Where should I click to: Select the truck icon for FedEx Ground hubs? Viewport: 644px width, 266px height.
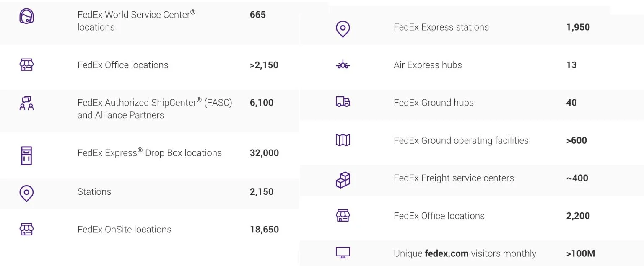[x=343, y=102]
